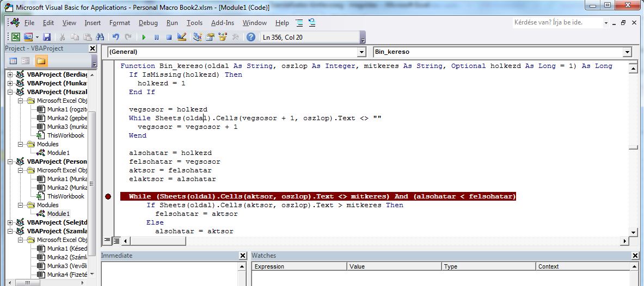Open the Properties Window toolbar icon
Screen dimensions: 644x286
pyautogui.click(x=210, y=37)
